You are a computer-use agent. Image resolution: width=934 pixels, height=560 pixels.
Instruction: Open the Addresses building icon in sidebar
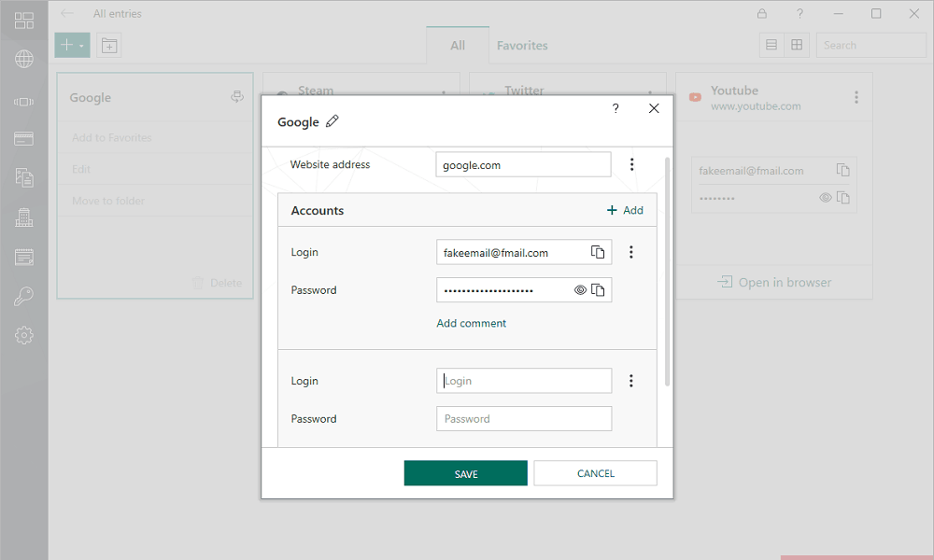coord(24,217)
